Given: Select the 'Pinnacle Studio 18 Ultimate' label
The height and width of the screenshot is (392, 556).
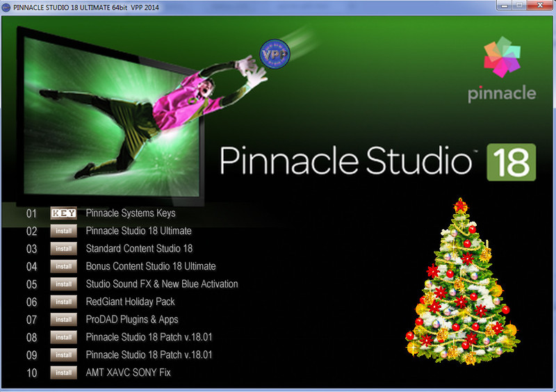Looking at the screenshot, I should coord(138,231).
